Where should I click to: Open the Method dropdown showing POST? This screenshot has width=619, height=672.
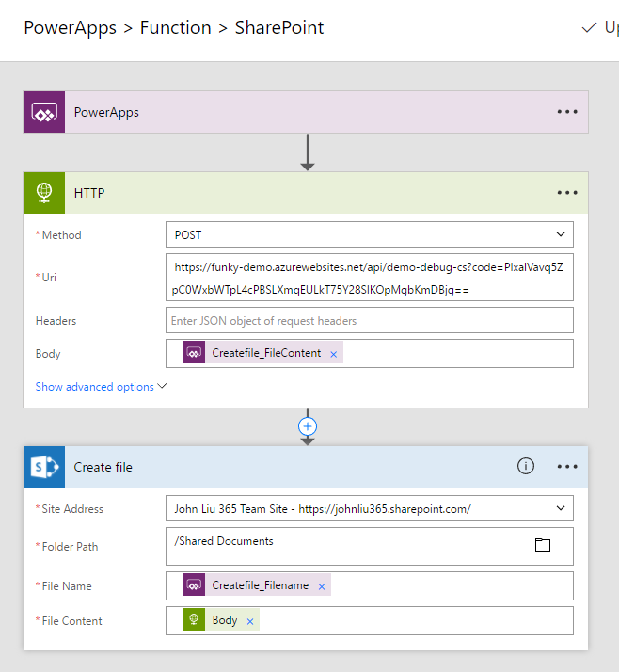click(x=369, y=234)
